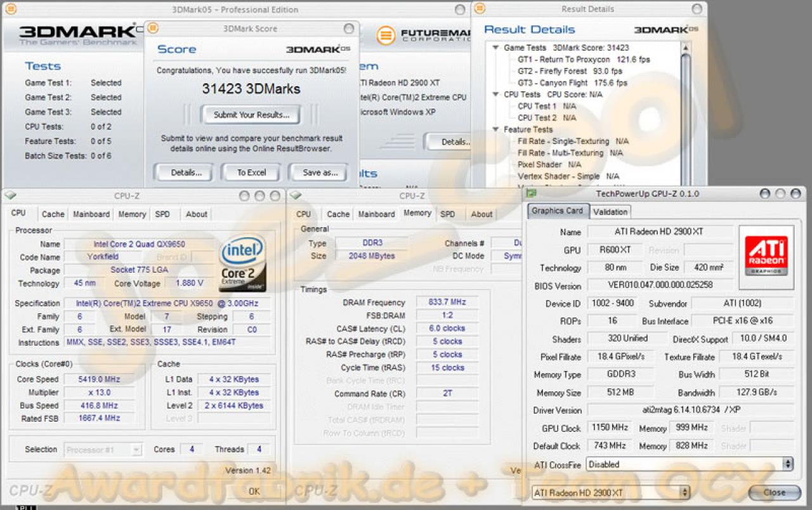Viewport: 812px width, 510px height.
Task: Click 3DMark05 logo in Score window
Action: 317,49
